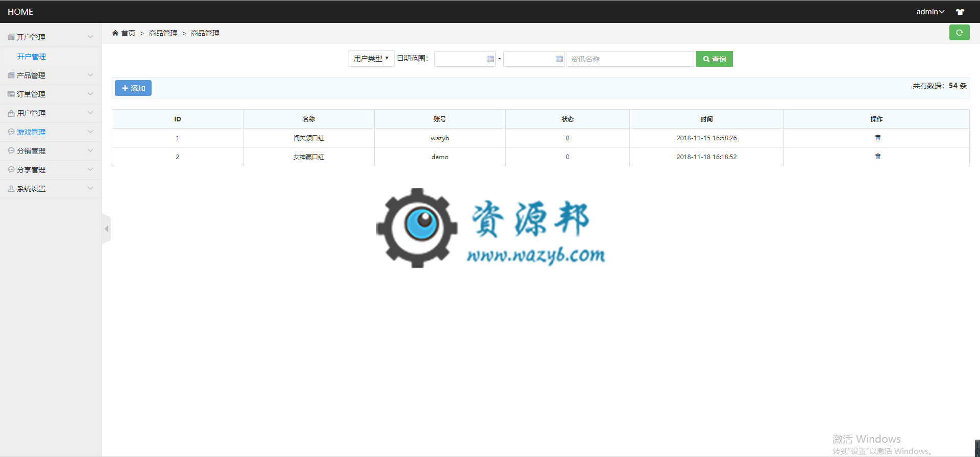
Task: Click the 共有数据 54 条 count text
Action: [x=940, y=86]
